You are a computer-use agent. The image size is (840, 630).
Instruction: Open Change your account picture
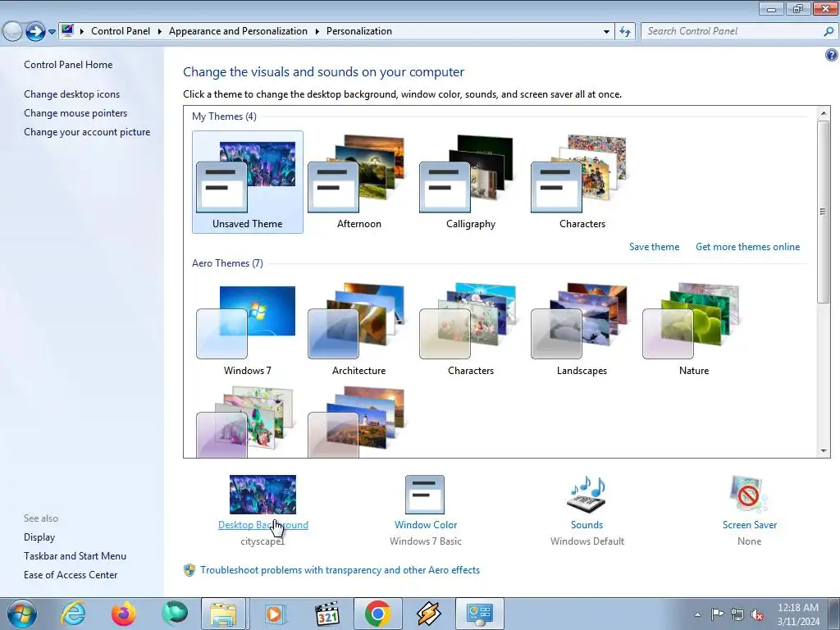[87, 132]
